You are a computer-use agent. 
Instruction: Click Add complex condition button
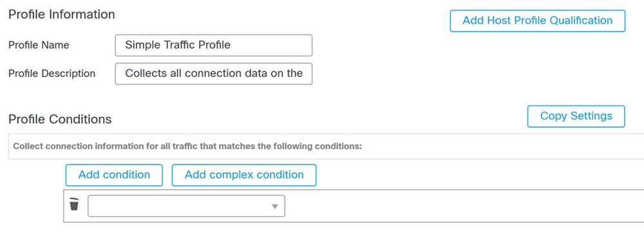point(244,175)
